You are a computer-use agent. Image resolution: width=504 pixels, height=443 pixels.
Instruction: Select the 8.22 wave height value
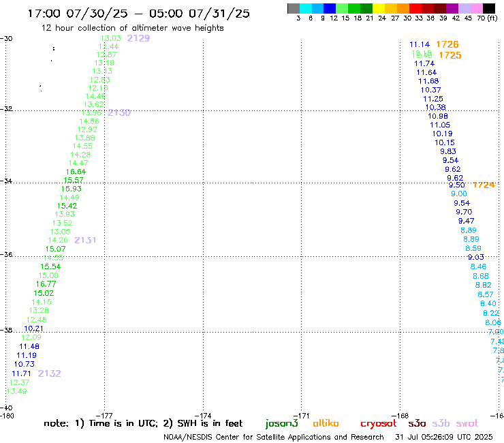(491, 313)
